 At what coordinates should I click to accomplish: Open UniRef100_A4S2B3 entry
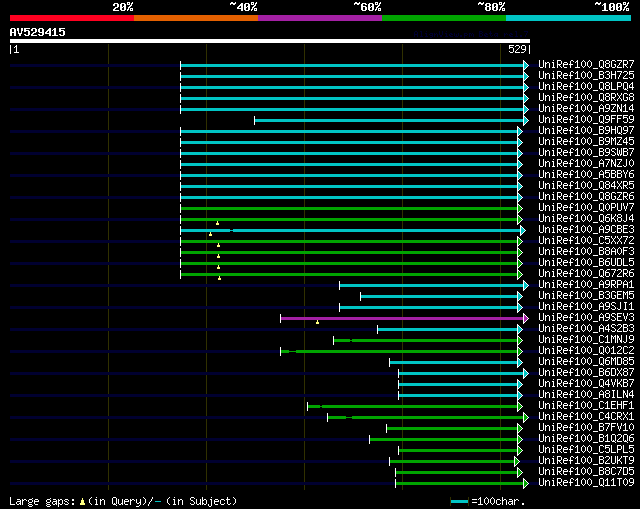[586, 329]
